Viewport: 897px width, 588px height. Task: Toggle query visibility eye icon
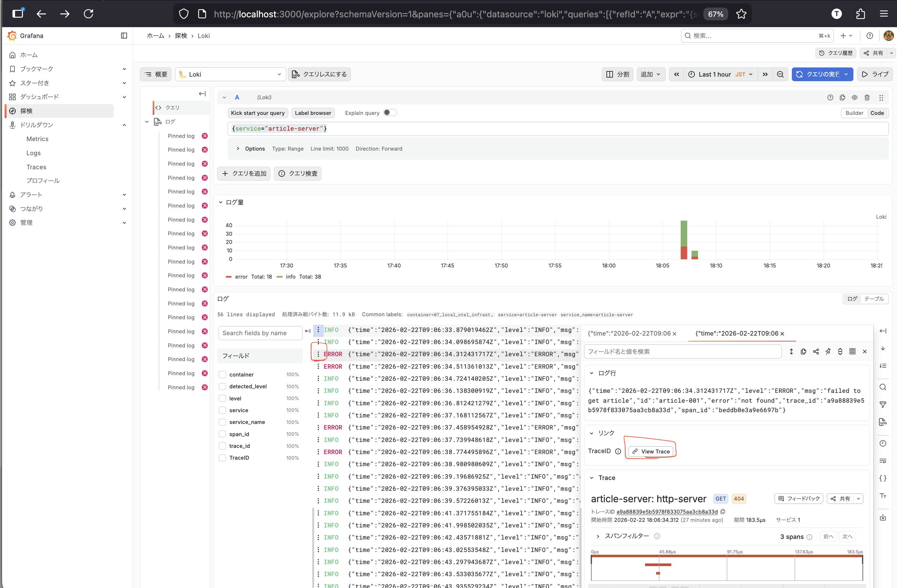point(854,98)
